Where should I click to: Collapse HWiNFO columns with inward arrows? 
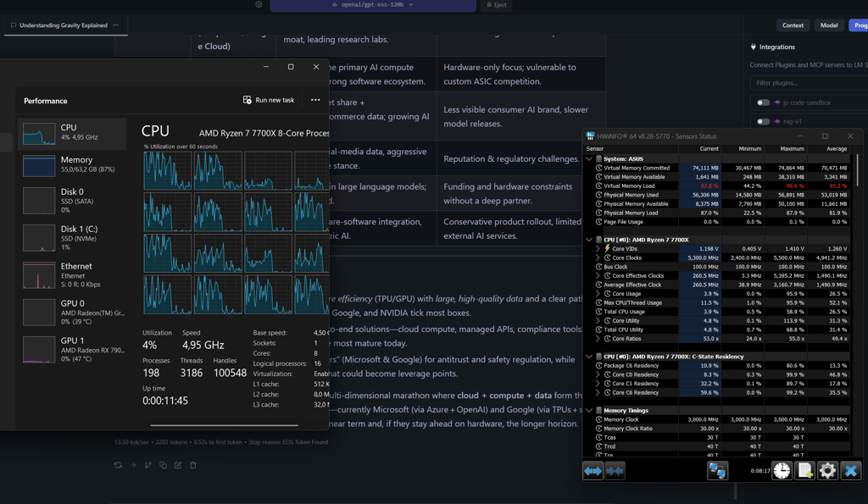coord(615,471)
